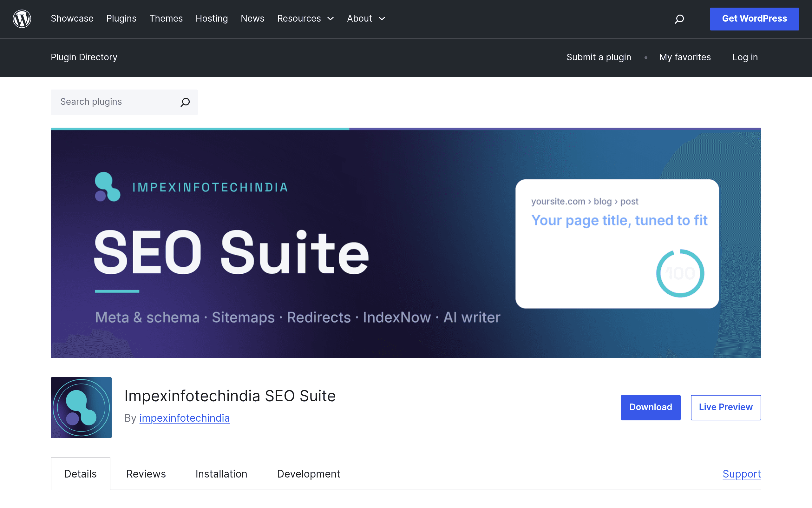Open author impexinfotechindia profile link
The image size is (812, 508).
coord(185,418)
